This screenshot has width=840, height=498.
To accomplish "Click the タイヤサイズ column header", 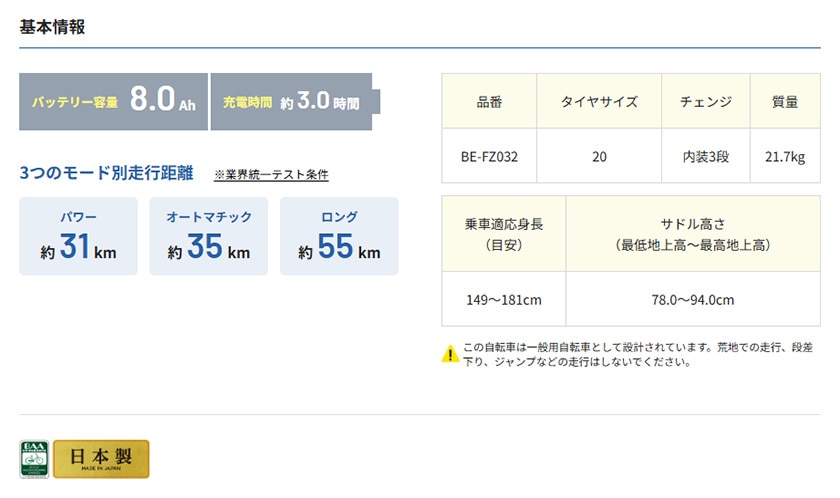I will click(x=599, y=102).
